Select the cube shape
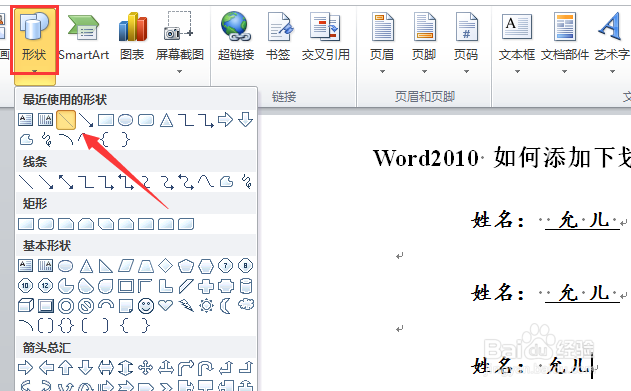Image resolution: width=631 pixels, height=391 pixels. coord(26,306)
